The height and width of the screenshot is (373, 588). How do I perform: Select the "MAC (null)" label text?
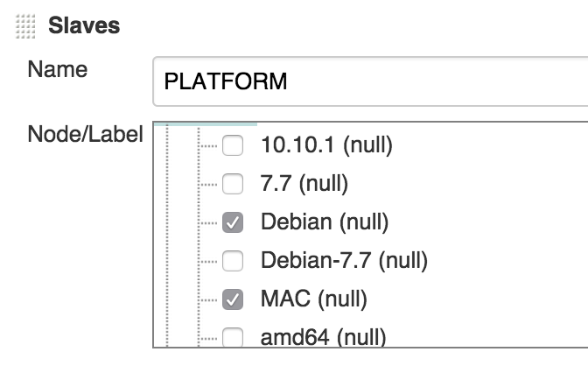point(314,299)
